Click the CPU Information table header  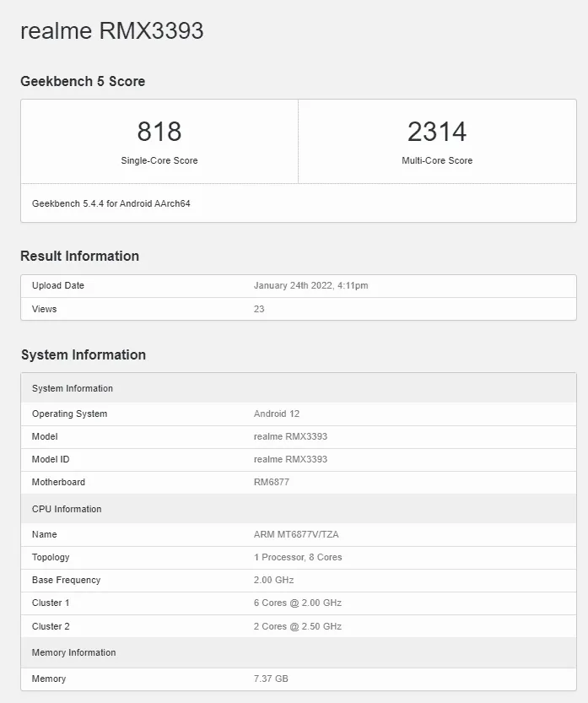[67, 509]
